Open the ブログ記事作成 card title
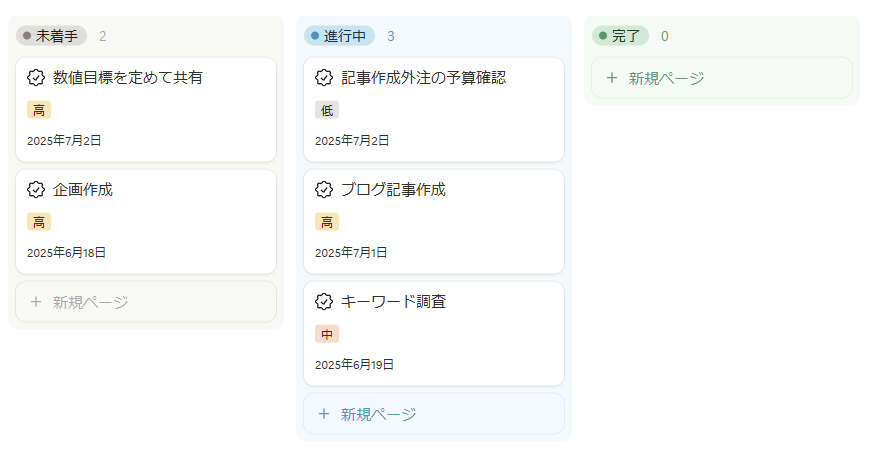 click(393, 190)
